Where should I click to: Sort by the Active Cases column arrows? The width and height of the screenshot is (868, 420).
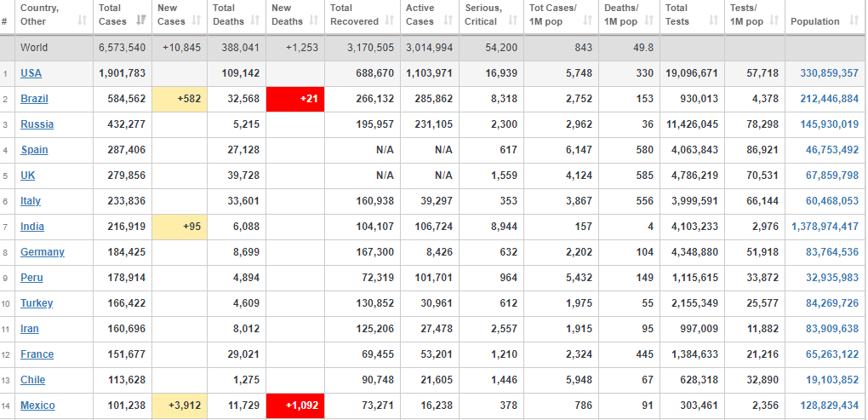click(x=448, y=21)
